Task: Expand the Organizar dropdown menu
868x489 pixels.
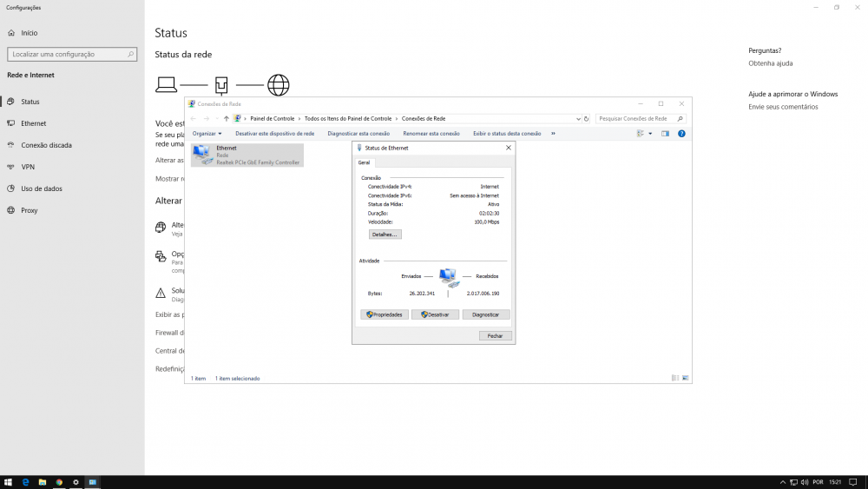Action: pyautogui.click(x=207, y=134)
